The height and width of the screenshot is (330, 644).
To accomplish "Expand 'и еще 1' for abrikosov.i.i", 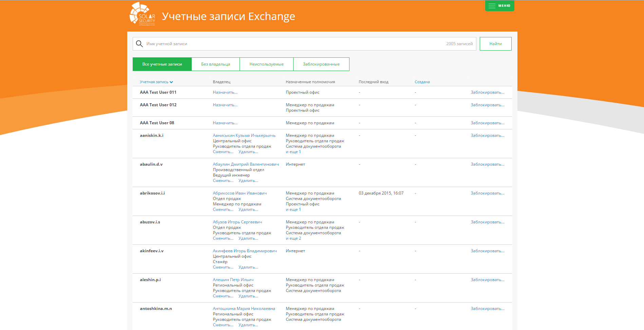I will 293,209.
